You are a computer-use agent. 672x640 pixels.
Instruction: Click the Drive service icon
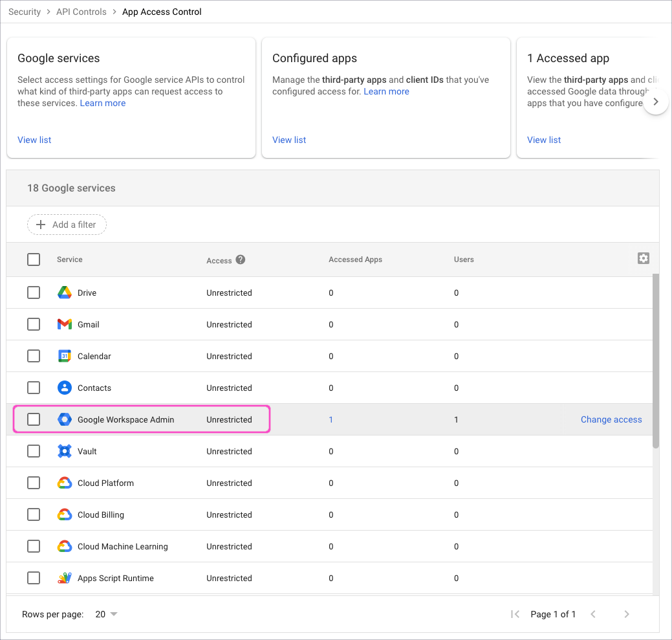[x=64, y=292]
